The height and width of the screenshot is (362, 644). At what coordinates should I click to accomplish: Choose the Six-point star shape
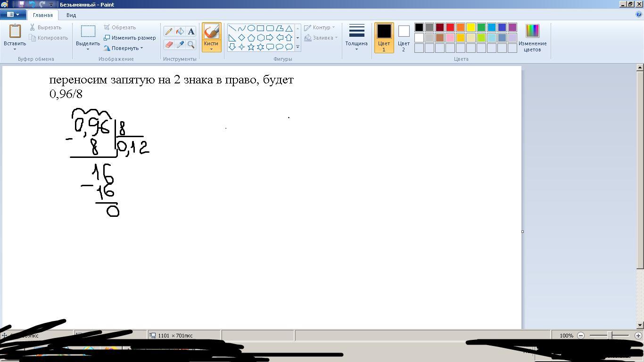pyautogui.click(x=261, y=47)
